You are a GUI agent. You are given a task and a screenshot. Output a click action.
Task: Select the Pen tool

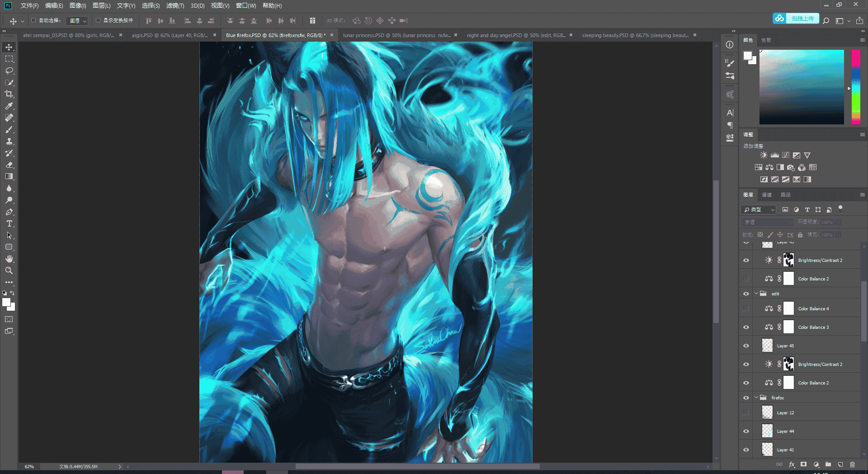(x=9, y=212)
